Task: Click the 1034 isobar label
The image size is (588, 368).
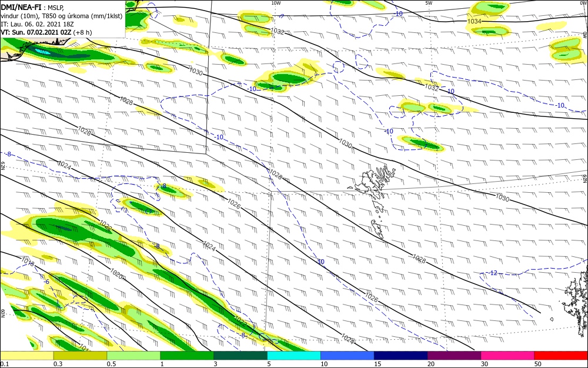Action: [474, 21]
